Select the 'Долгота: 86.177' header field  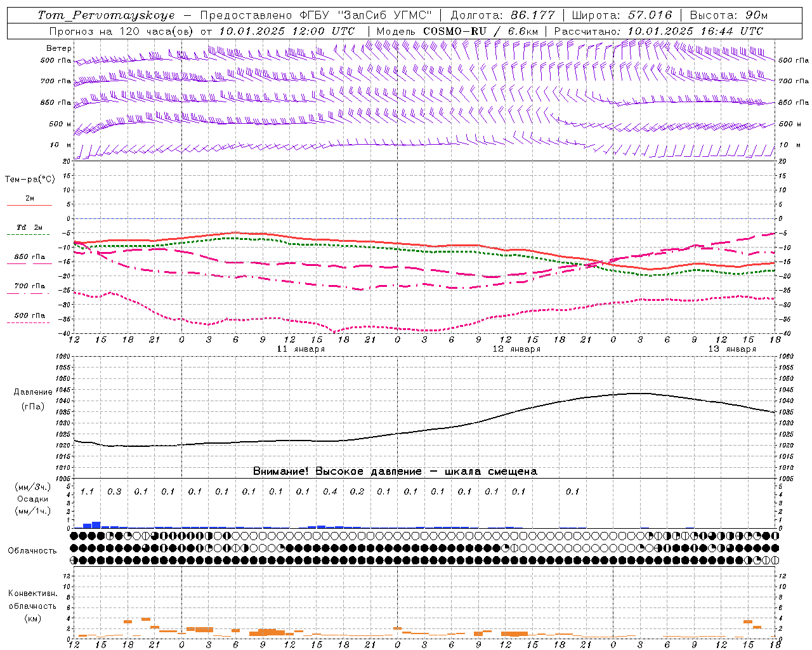coord(502,15)
